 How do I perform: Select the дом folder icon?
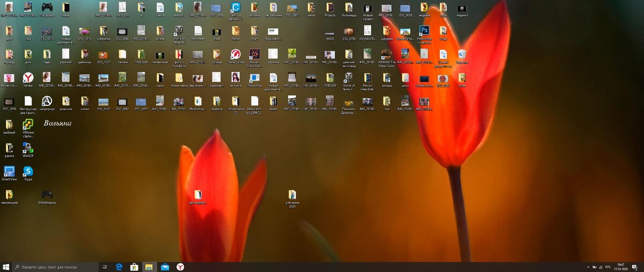[x=28, y=55]
